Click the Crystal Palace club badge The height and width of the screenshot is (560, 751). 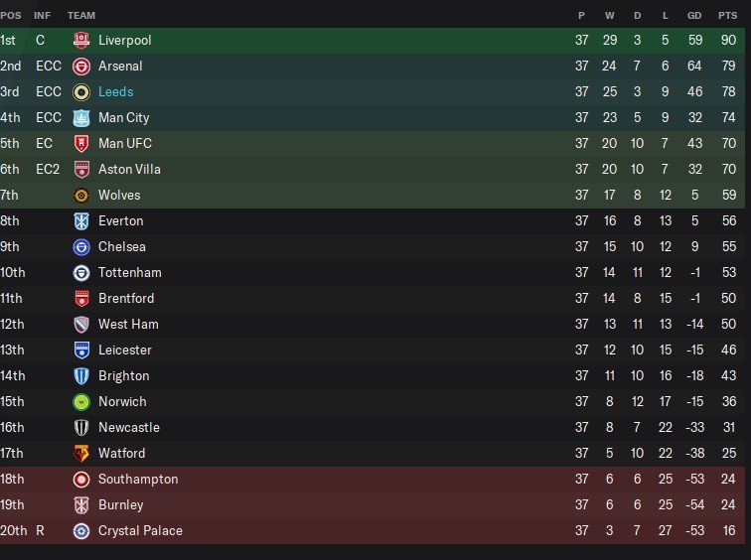(x=81, y=531)
